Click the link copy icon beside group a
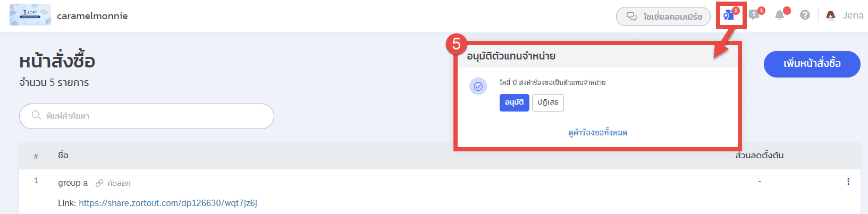Image resolution: width=868 pixels, height=214 pixels. [x=99, y=183]
